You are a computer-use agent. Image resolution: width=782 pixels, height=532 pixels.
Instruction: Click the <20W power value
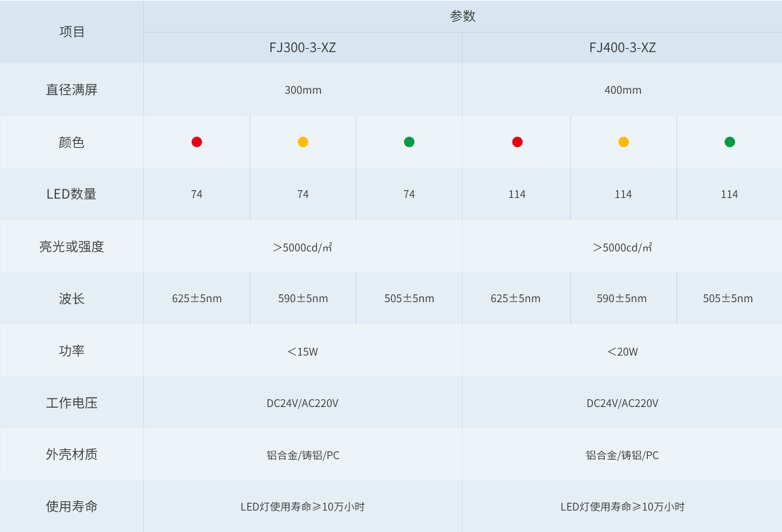pos(623,352)
